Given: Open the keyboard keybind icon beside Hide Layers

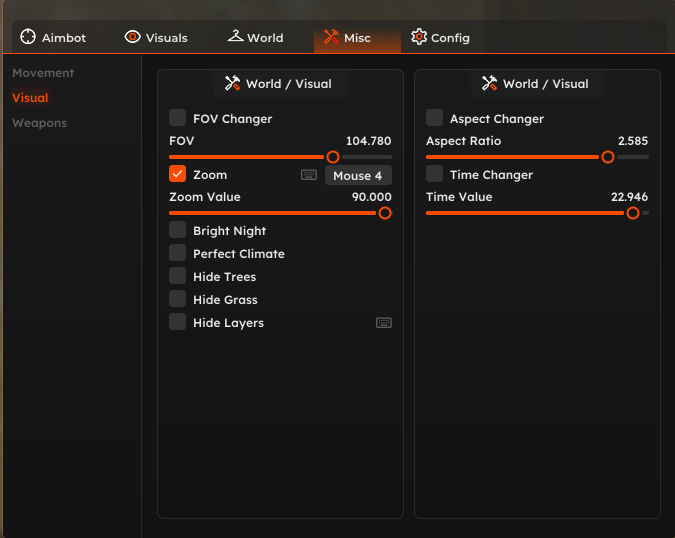Looking at the screenshot, I should tap(384, 323).
